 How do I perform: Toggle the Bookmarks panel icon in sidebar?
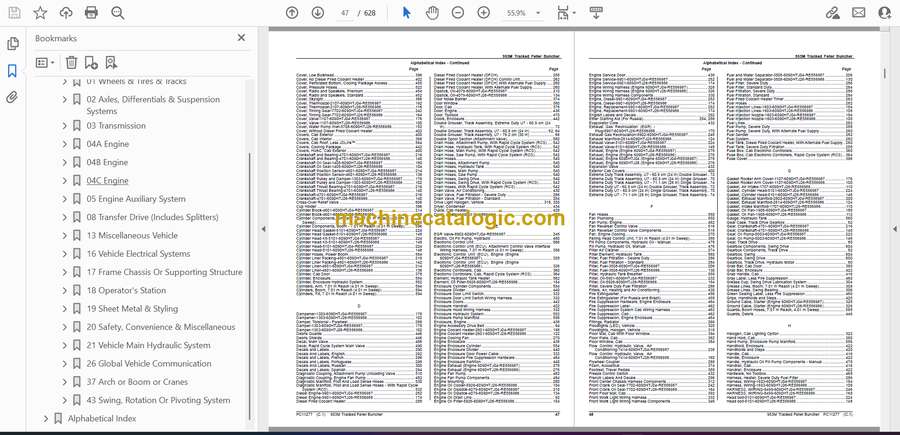[12, 71]
